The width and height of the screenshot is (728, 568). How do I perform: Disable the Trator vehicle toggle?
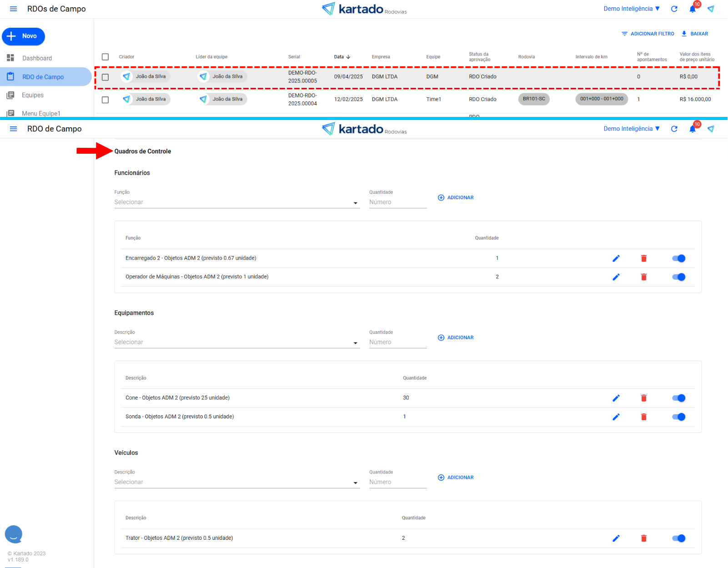[678, 538]
